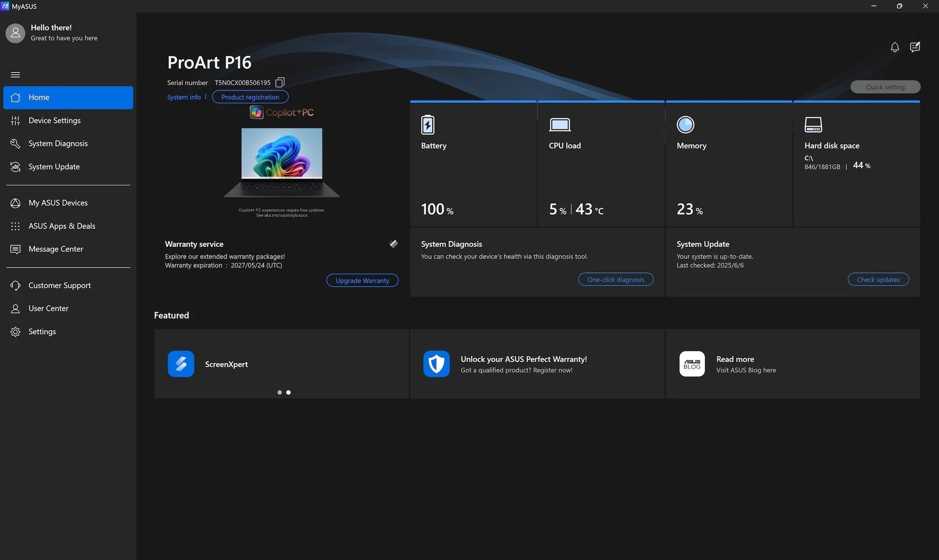Go to System Diagnosis sidebar item

(58, 143)
